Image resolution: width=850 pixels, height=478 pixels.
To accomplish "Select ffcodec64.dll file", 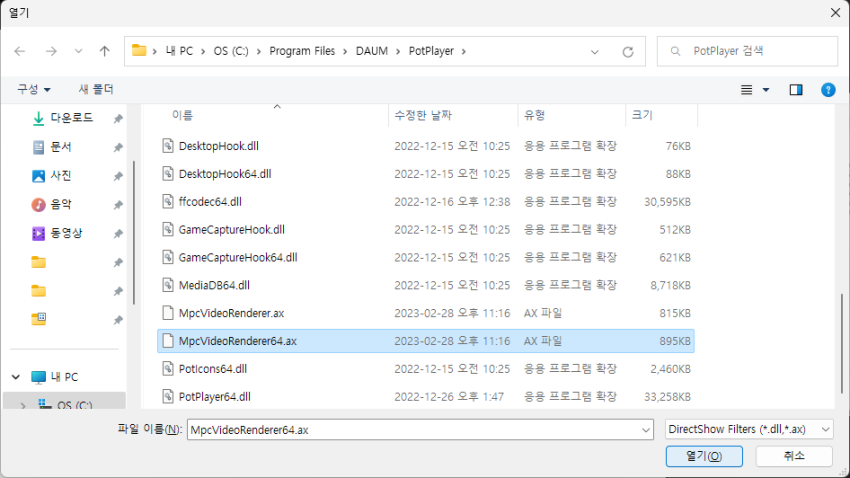I will (210, 202).
